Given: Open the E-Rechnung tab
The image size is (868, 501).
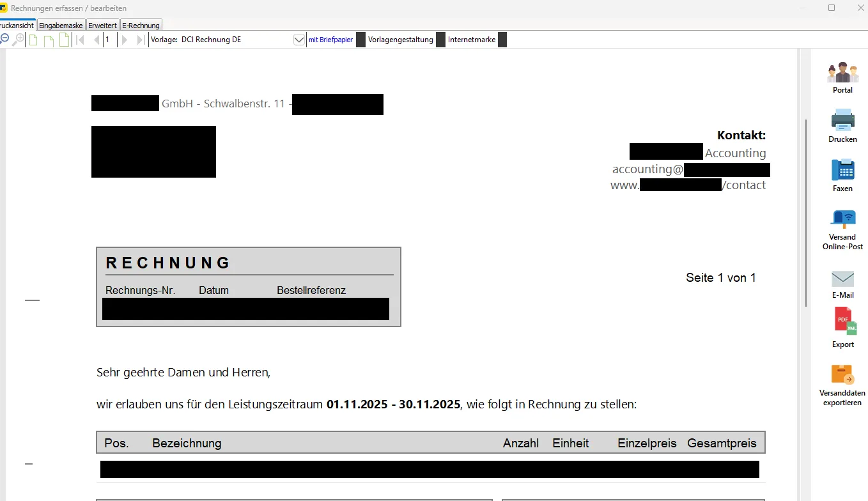Looking at the screenshot, I should pos(141,25).
